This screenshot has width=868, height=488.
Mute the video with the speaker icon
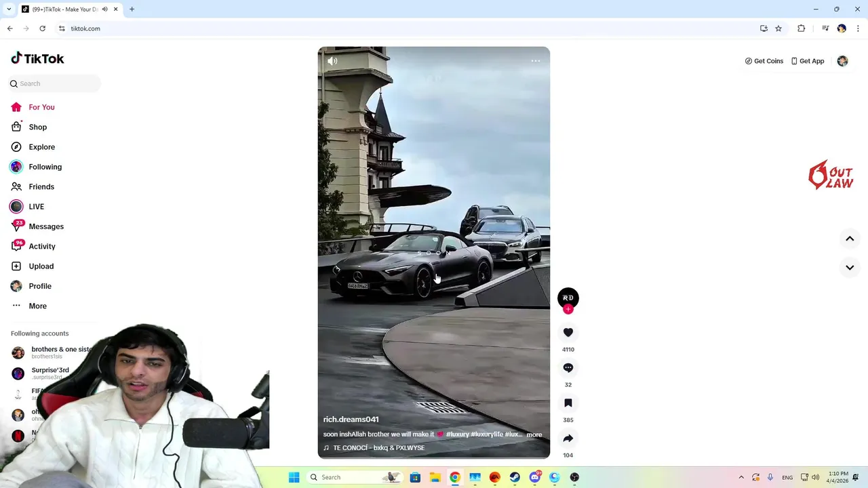332,61
